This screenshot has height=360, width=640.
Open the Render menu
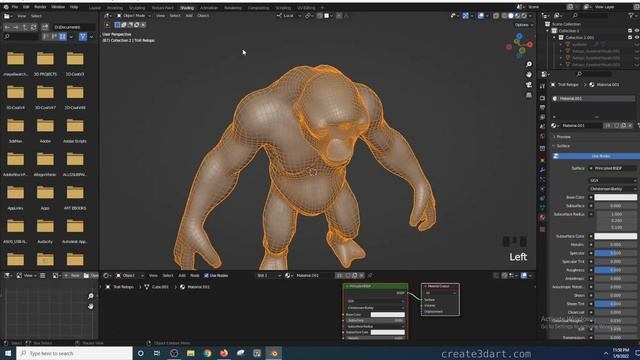coord(40,7)
